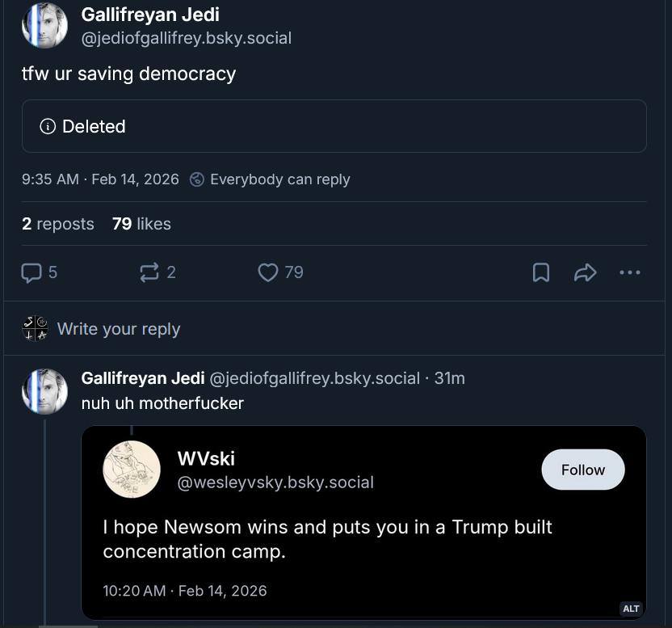This screenshot has width=672, height=628.
Task: Open @wesleyvsky.bsky.social's profile
Action: pyautogui.click(x=274, y=483)
